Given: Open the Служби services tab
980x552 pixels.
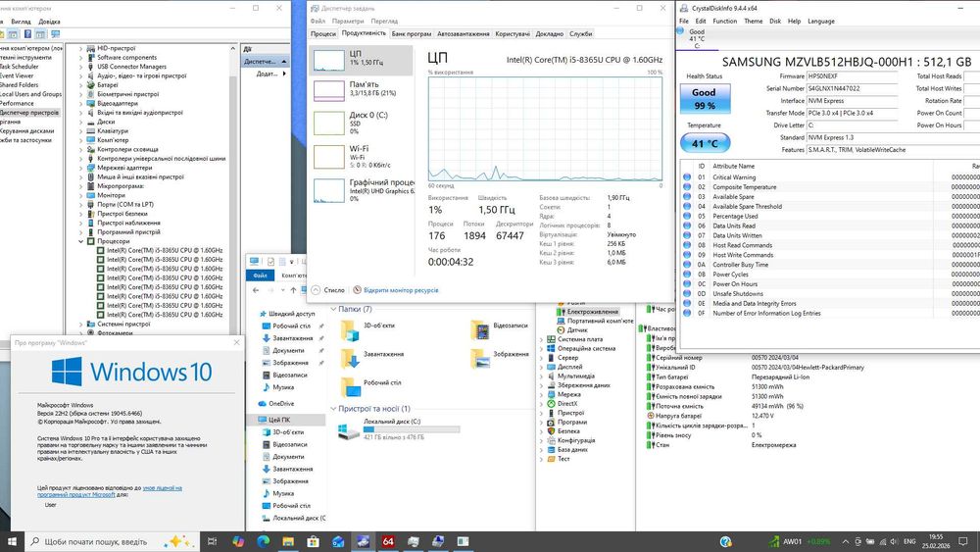Looking at the screenshot, I should coord(580,33).
